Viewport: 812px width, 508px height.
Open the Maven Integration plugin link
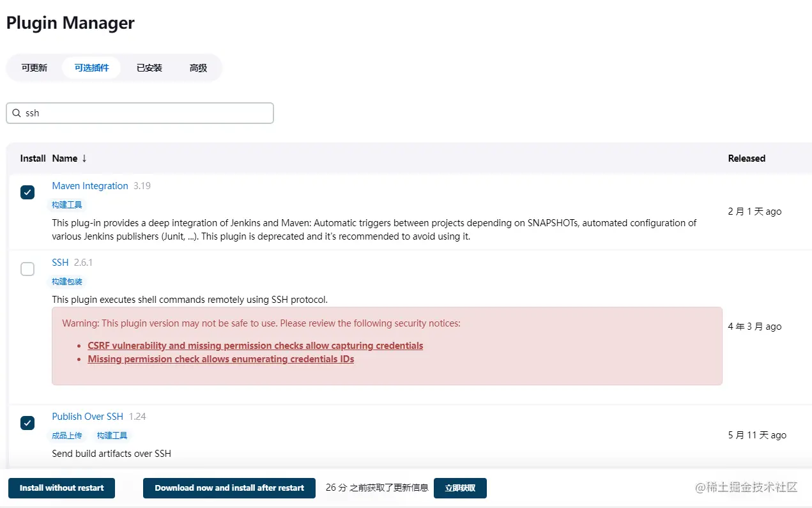click(x=90, y=186)
